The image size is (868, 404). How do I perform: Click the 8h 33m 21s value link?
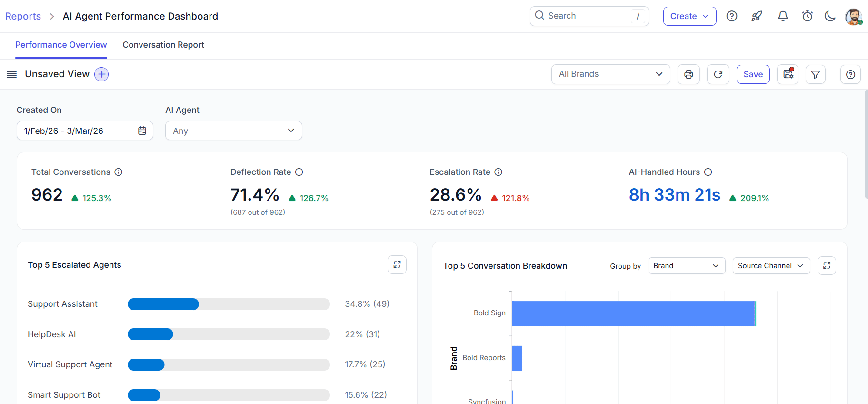coord(674,195)
